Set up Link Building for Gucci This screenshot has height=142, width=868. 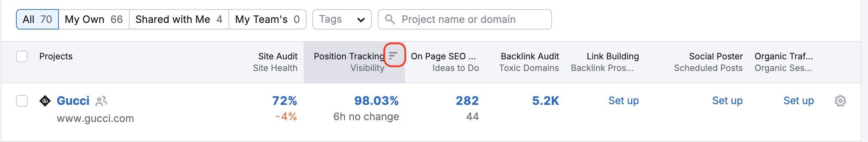[x=624, y=100]
